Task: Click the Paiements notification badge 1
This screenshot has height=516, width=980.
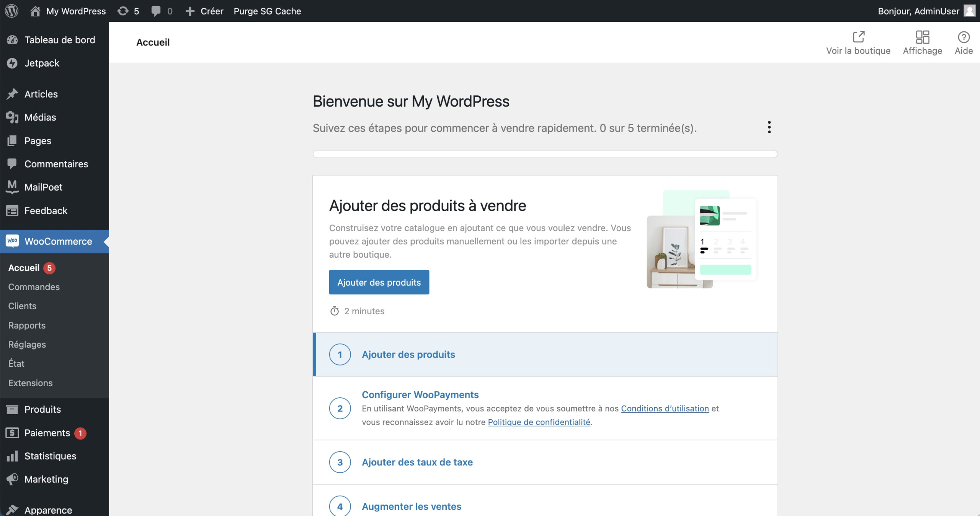Action: [80, 433]
